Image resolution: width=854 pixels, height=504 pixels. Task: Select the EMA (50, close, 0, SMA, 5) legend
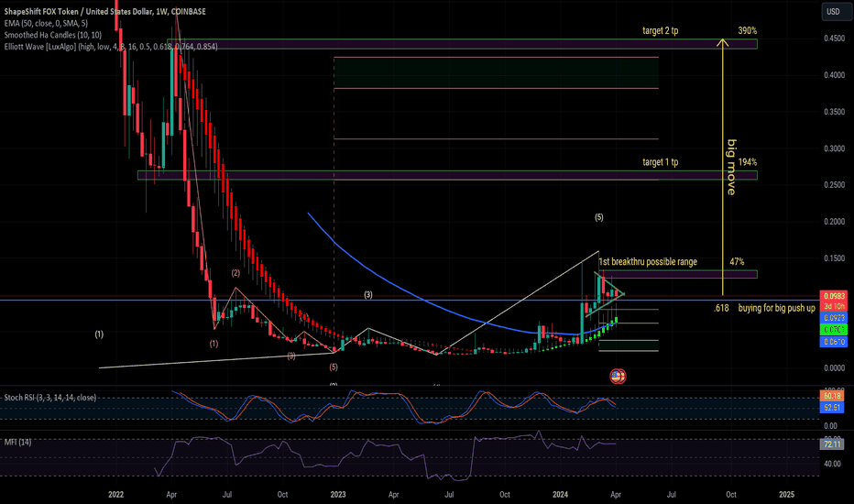point(46,24)
